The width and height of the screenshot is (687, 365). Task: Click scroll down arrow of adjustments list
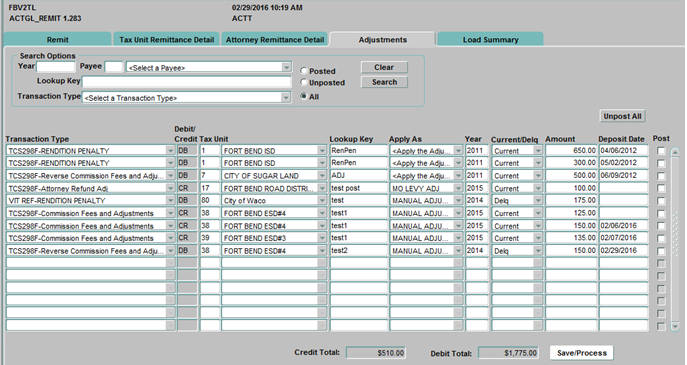point(675,326)
